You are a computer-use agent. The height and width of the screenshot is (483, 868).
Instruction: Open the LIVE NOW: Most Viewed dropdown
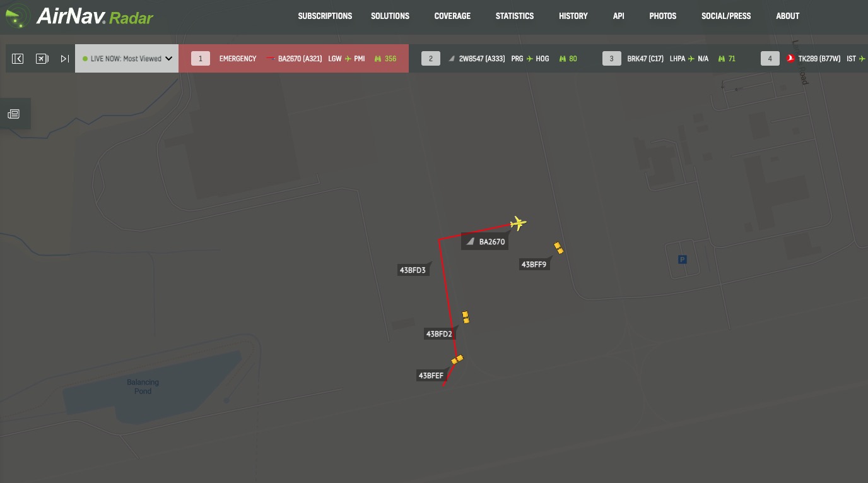[127, 59]
